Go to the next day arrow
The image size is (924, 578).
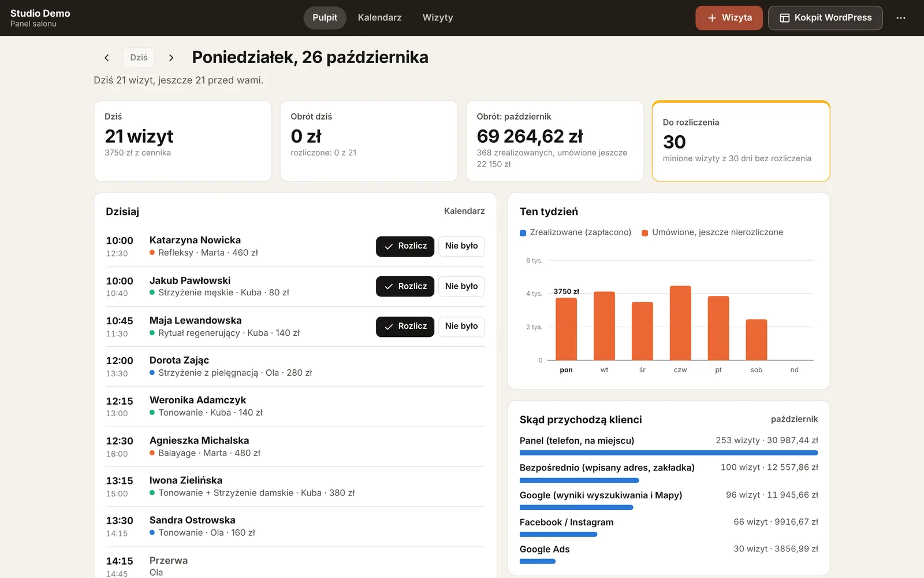click(x=171, y=58)
